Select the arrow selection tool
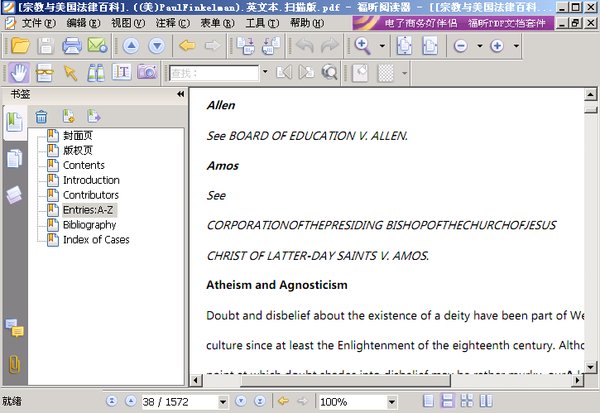This screenshot has width=600, height=413. coord(70,72)
